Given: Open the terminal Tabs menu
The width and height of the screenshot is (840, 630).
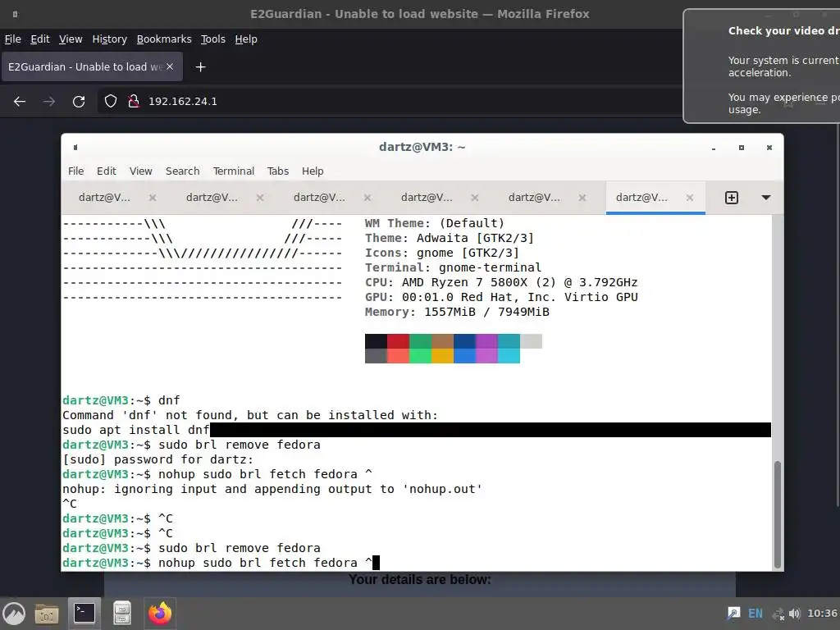Looking at the screenshot, I should click(x=277, y=171).
